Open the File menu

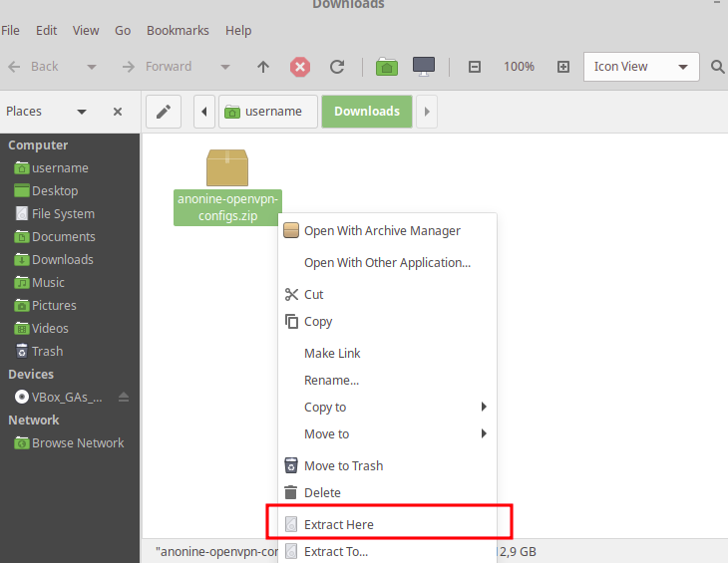pos(10,31)
